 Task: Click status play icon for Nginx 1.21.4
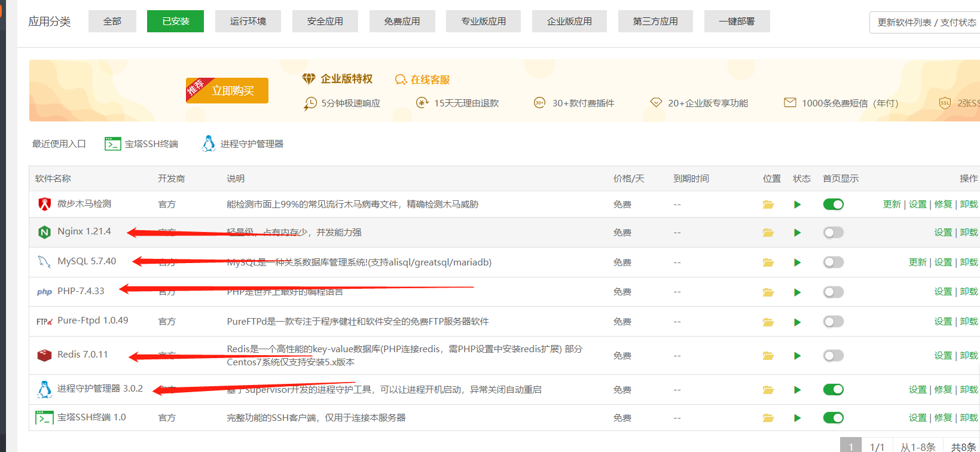coord(797,233)
